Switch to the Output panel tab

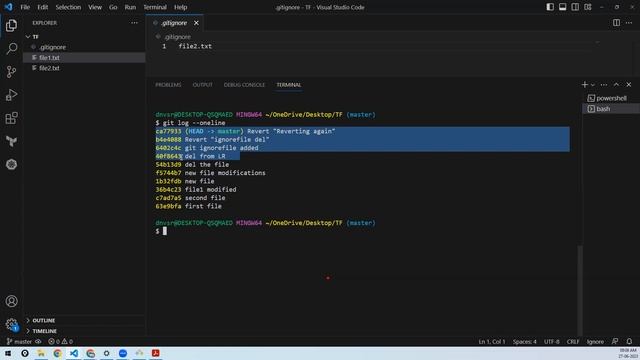(202, 84)
